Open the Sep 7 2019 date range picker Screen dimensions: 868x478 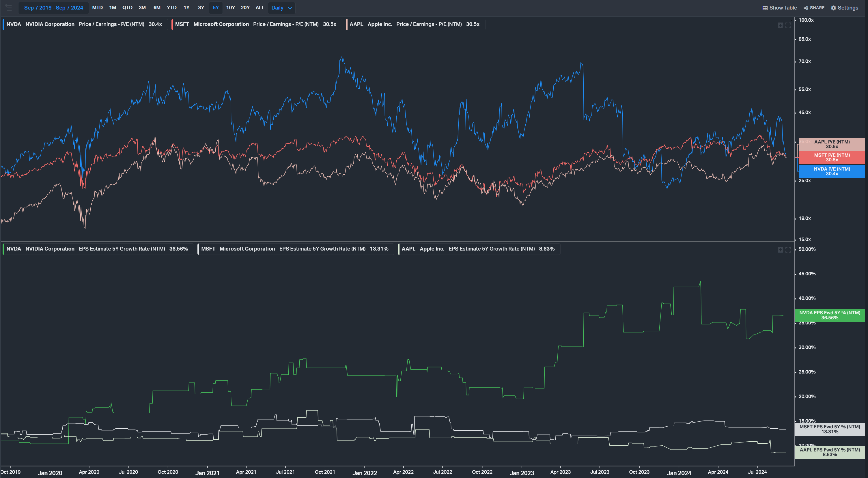point(54,8)
